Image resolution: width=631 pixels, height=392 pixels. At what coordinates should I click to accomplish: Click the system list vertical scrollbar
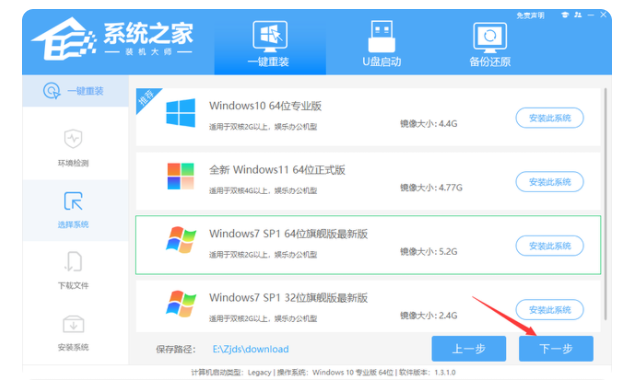pos(606,204)
